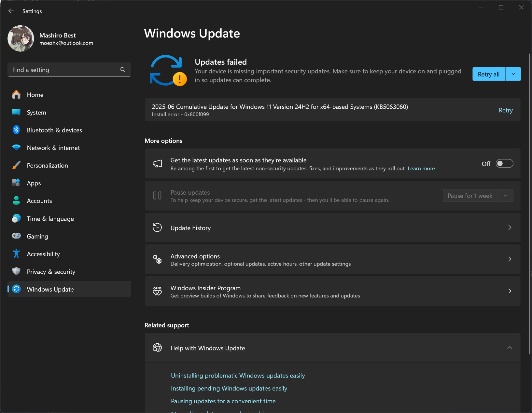Image resolution: width=532 pixels, height=413 pixels.
Task: Click the Windows Insider Program title text
Action: click(205, 288)
